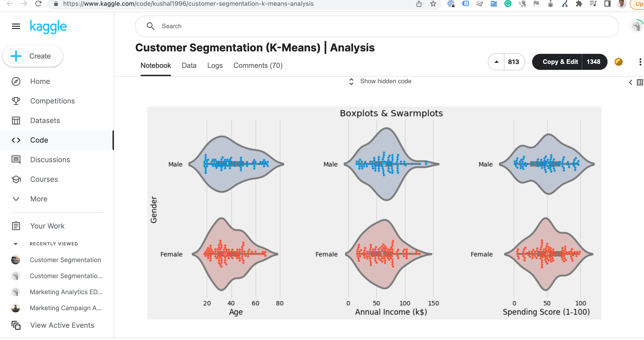Screen dimensions: 644x340
Task: Open the Code section from sidebar
Action: point(39,140)
